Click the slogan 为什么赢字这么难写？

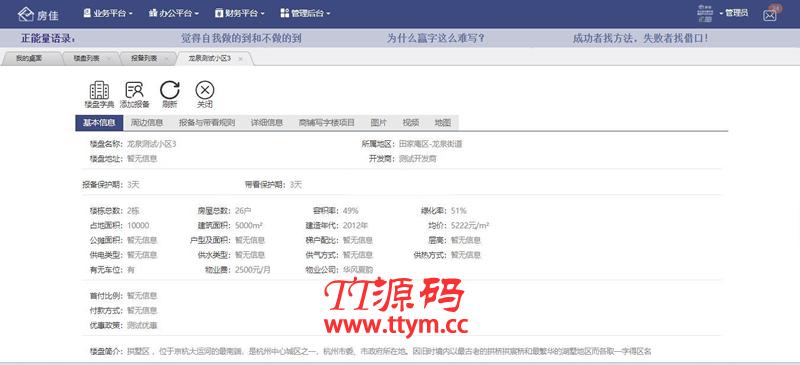436,38
